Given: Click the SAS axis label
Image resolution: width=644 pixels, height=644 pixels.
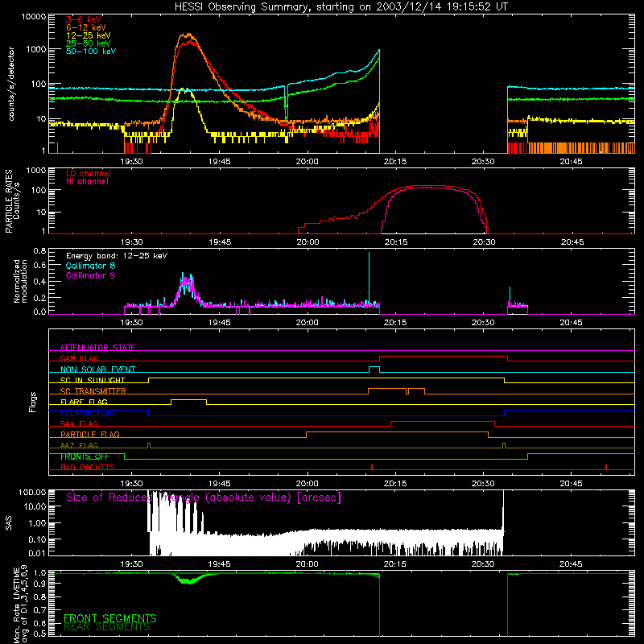Looking at the screenshot, I should tap(8, 523).
